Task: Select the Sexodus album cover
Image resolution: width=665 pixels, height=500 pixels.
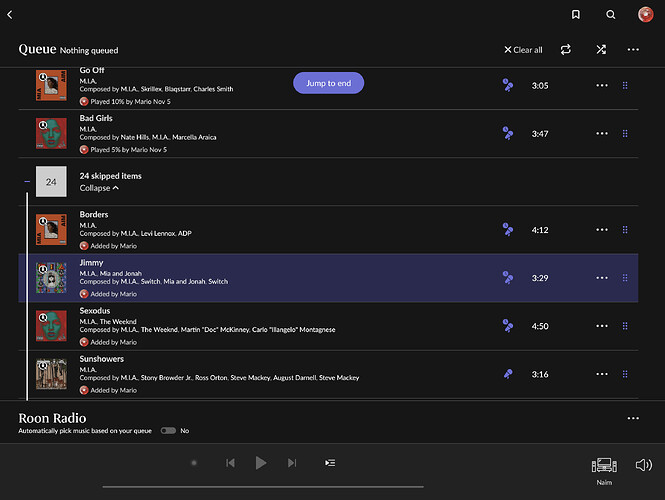Action: (x=51, y=326)
